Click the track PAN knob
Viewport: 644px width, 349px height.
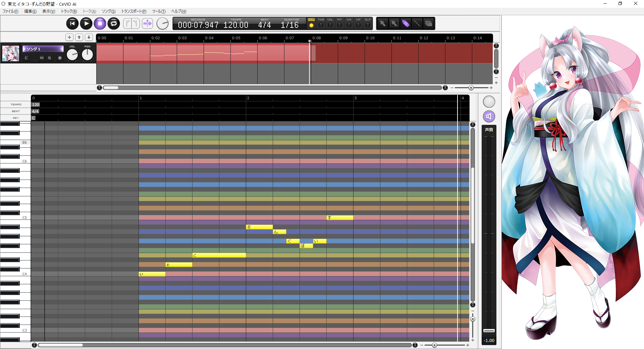point(87,55)
